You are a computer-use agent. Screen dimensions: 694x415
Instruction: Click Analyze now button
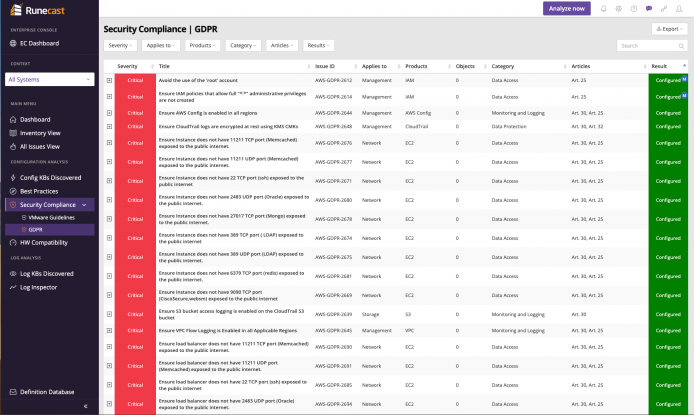(x=567, y=8)
